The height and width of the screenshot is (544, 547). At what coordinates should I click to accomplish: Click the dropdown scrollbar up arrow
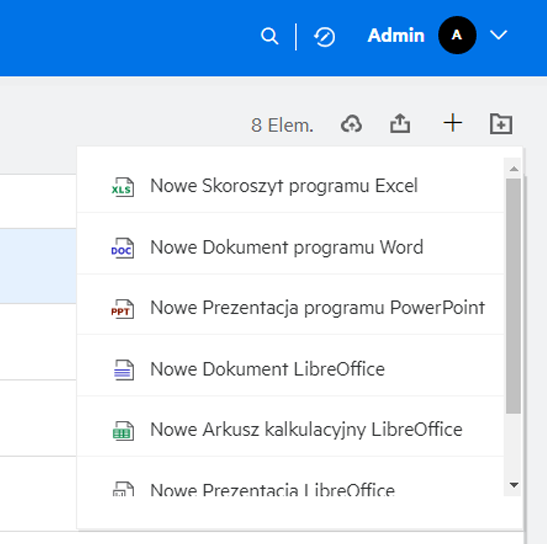514,169
